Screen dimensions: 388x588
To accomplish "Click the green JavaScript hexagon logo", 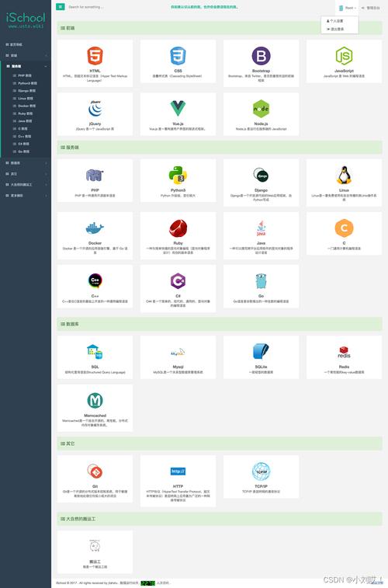I will click(x=344, y=56).
